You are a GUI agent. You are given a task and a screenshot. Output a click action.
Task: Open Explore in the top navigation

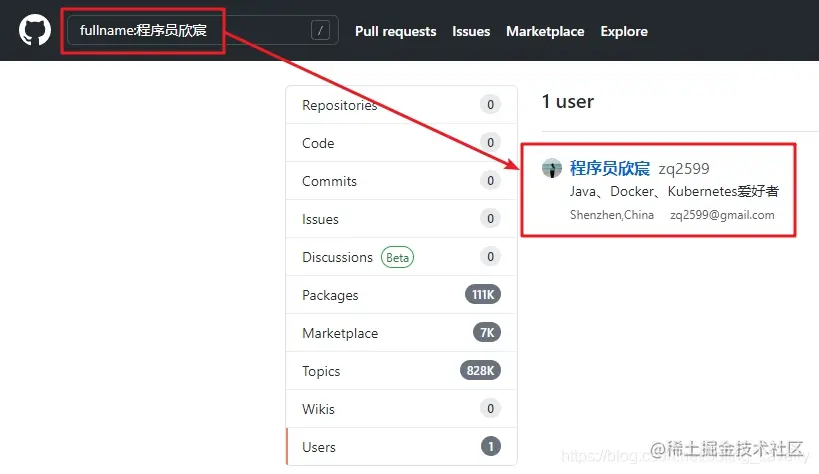tap(624, 31)
